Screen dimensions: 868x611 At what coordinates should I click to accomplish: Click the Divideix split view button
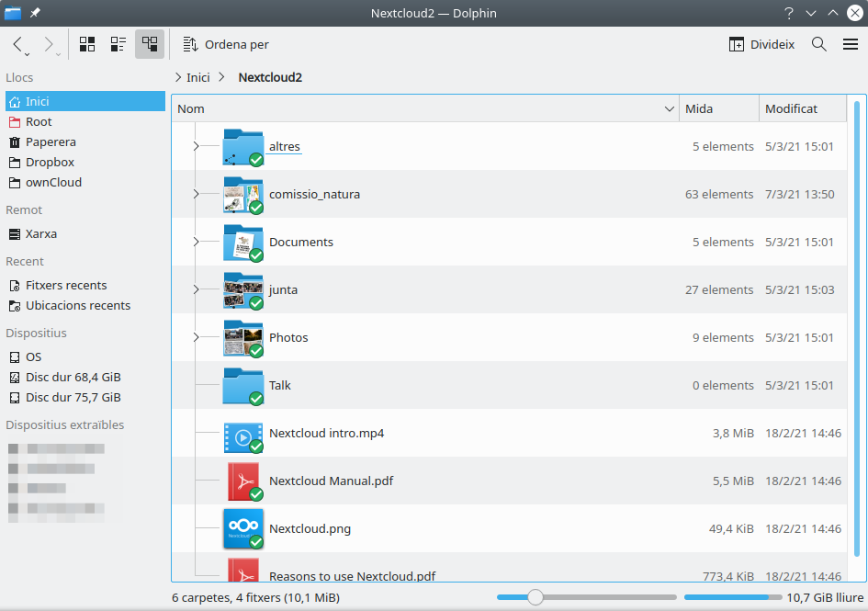761,44
